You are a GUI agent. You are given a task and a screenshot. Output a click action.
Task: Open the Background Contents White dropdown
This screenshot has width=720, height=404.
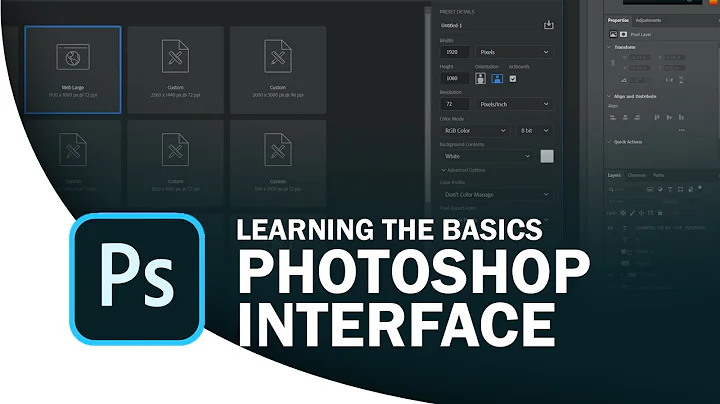pos(487,156)
